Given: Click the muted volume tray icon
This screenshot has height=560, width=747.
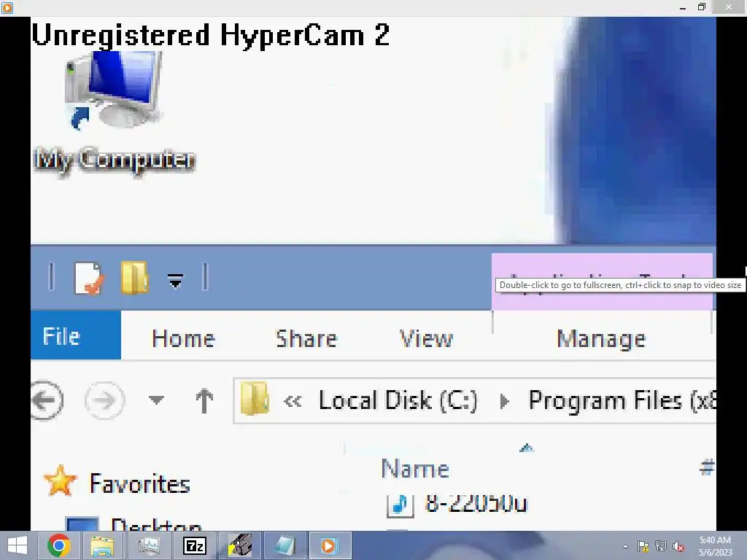Looking at the screenshot, I should click(x=678, y=546).
